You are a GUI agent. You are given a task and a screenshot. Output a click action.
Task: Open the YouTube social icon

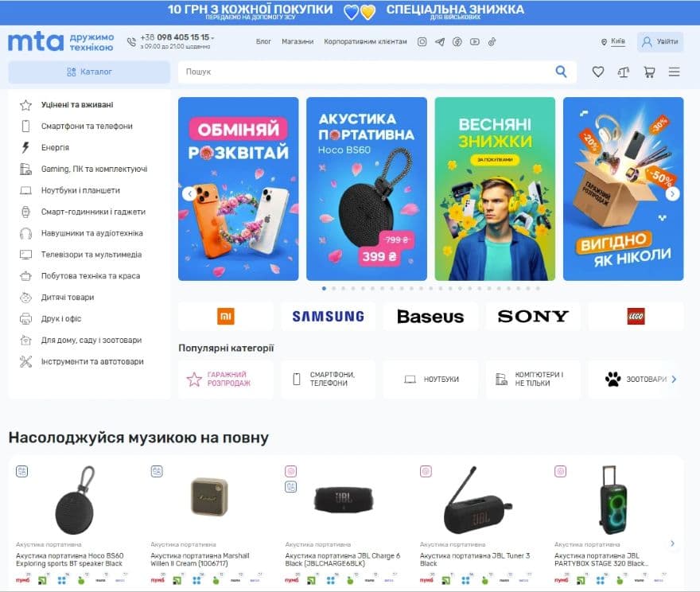coord(475,42)
